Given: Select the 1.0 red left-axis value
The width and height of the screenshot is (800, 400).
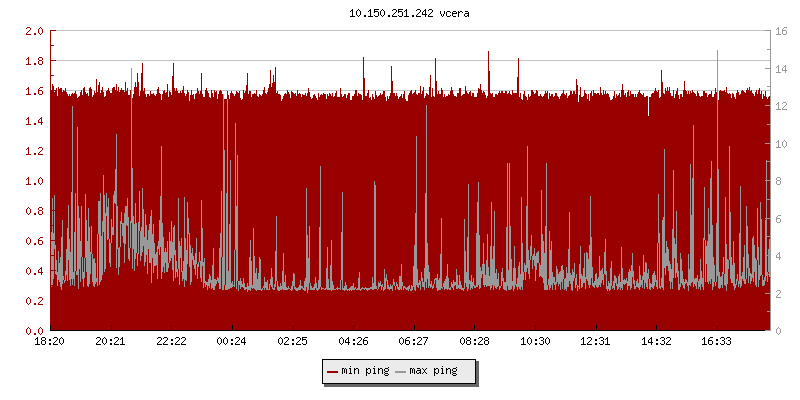Looking at the screenshot, I should tap(33, 181).
